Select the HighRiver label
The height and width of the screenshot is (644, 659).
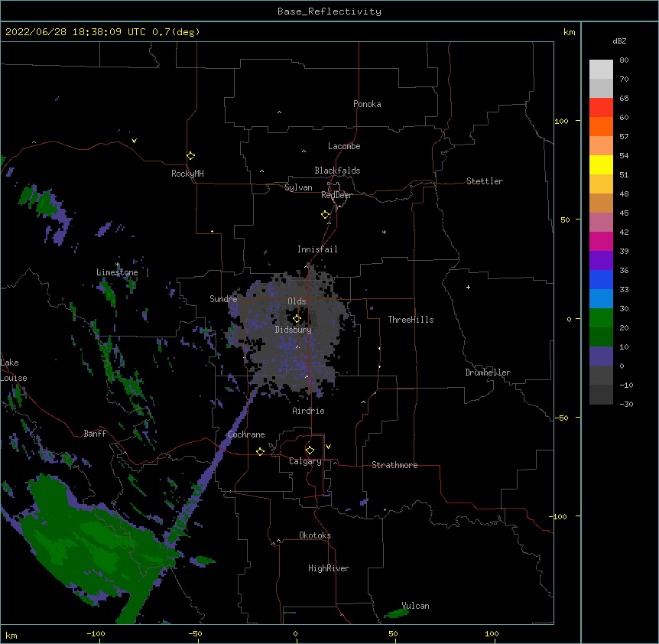click(x=329, y=568)
